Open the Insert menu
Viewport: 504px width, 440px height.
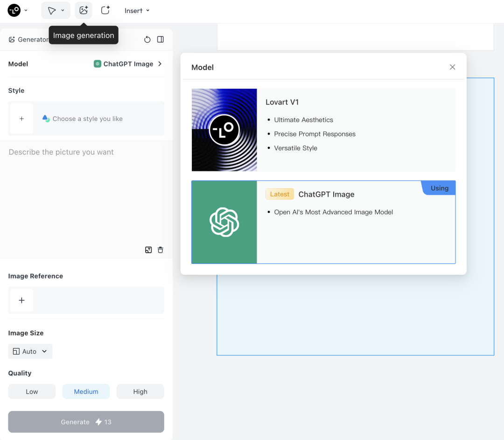tap(137, 11)
